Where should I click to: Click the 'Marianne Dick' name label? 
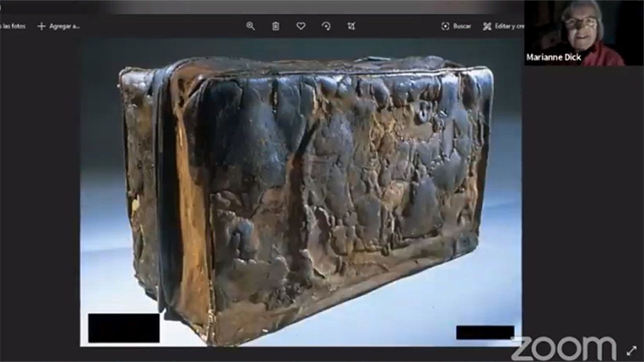click(x=553, y=57)
